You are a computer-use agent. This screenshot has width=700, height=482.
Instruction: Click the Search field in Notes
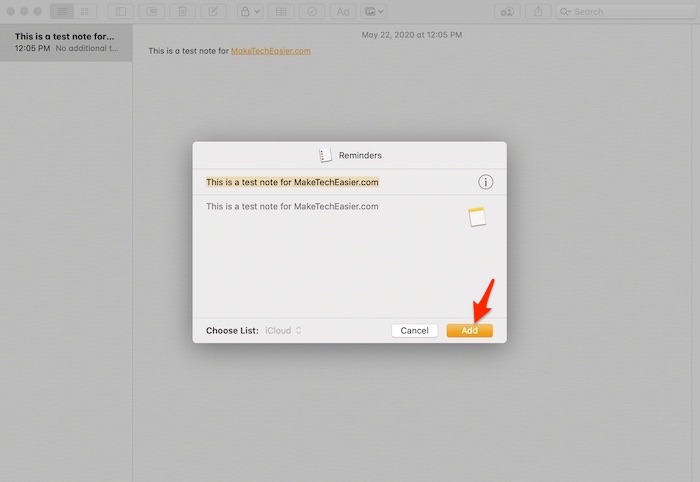tap(626, 12)
